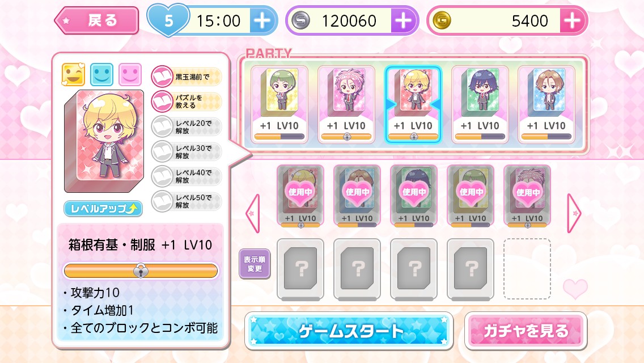Select the yellow winking face icon
The image size is (644, 363).
pos(73,74)
